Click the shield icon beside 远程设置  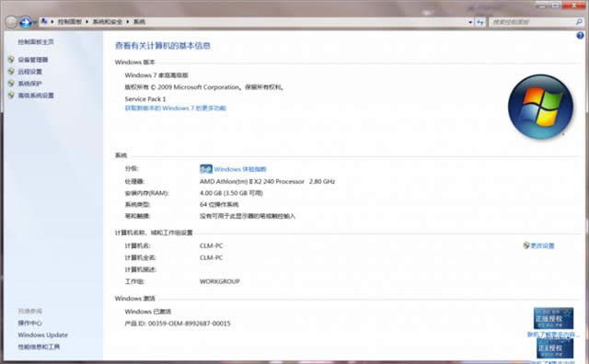(x=11, y=72)
